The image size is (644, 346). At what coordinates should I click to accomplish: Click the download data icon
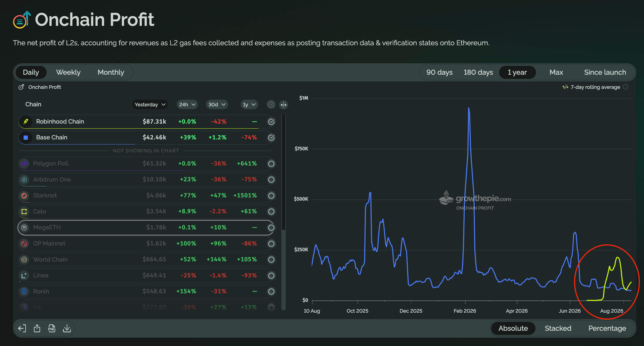[67, 329]
